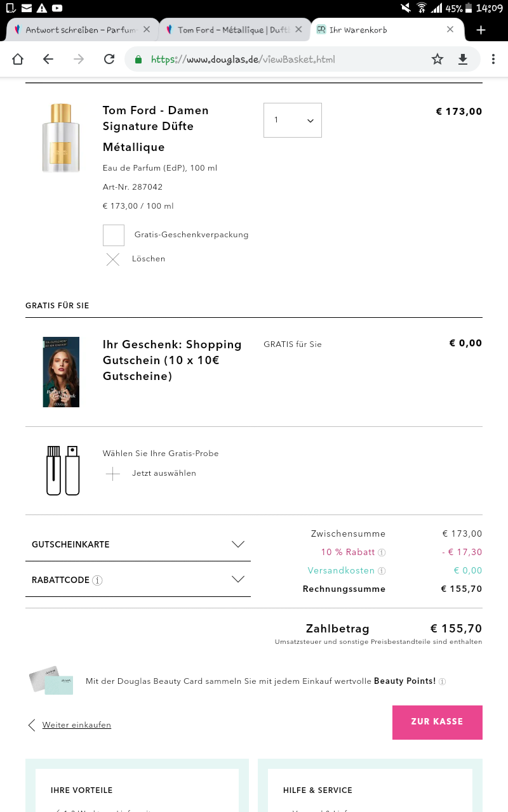508x812 pixels.
Task: Follow the Weiter einkaufen link
Action: (76, 725)
